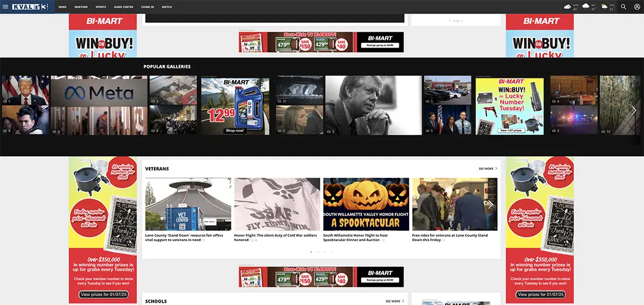Image resolution: width=644 pixels, height=305 pixels.
Task: Select the Watch menu item
Action: click(167, 7)
